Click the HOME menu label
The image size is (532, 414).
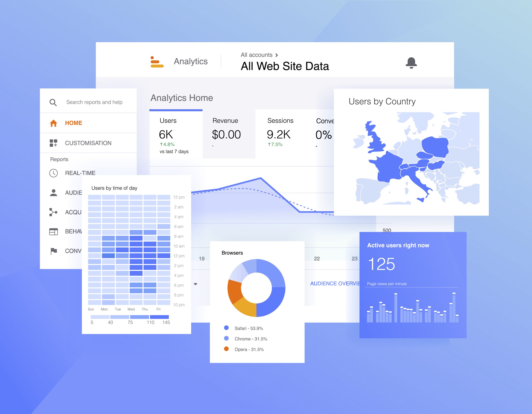(x=73, y=123)
